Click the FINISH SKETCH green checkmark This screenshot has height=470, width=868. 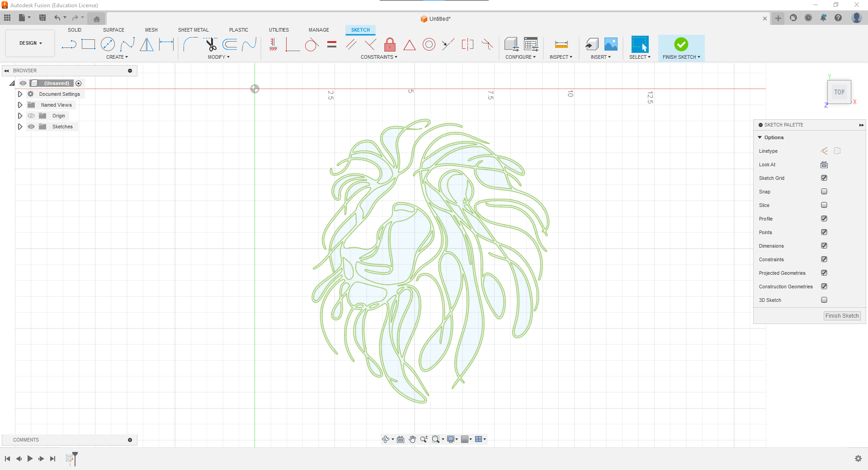pos(681,44)
